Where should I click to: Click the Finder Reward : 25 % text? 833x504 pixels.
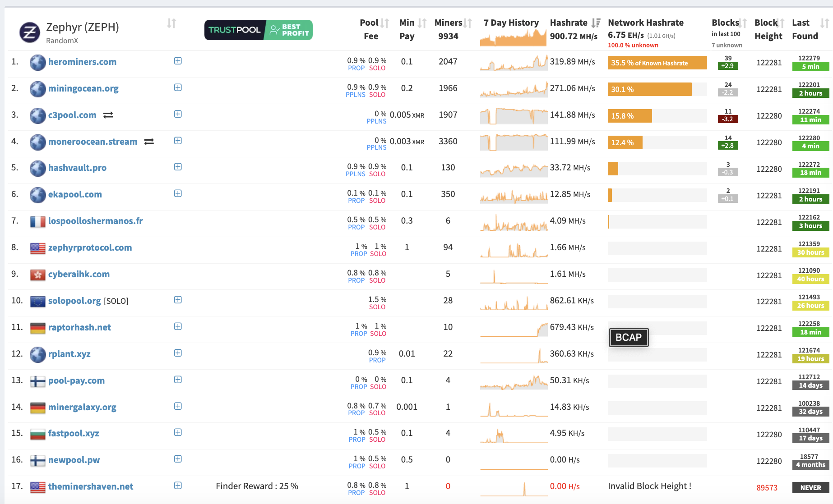(x=257, y=486)
